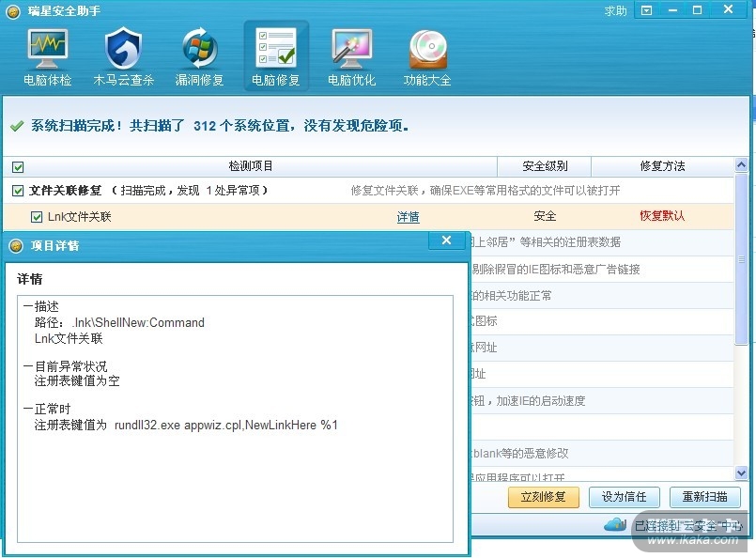The height and width of the screenshot is (558, 756).
Task: Open the 详情 link for Lnk文件关联
Action: coord(408,217)
